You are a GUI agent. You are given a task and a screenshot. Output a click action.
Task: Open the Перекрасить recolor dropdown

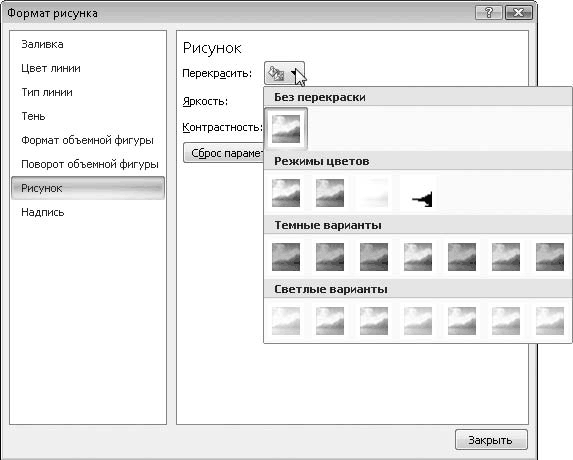[284, 73]
